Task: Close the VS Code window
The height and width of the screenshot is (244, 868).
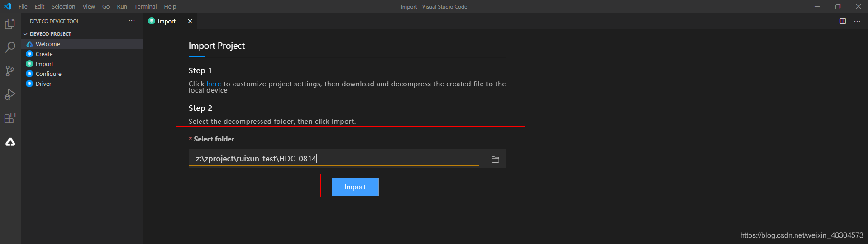Action: (858, 6)
